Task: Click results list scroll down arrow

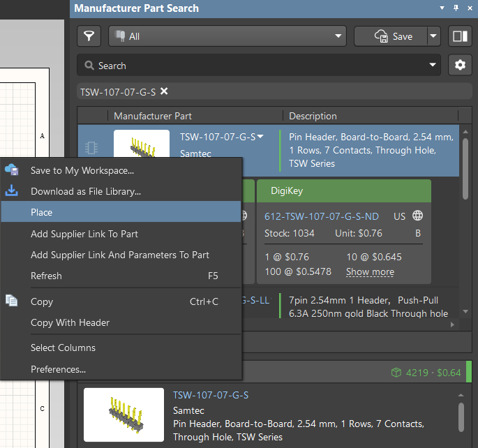Action: pos(465,311)
